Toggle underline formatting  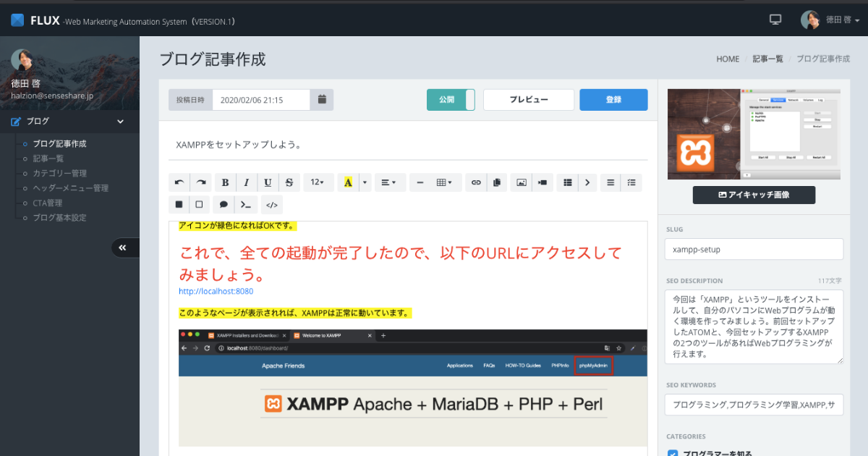click(268, 182)
